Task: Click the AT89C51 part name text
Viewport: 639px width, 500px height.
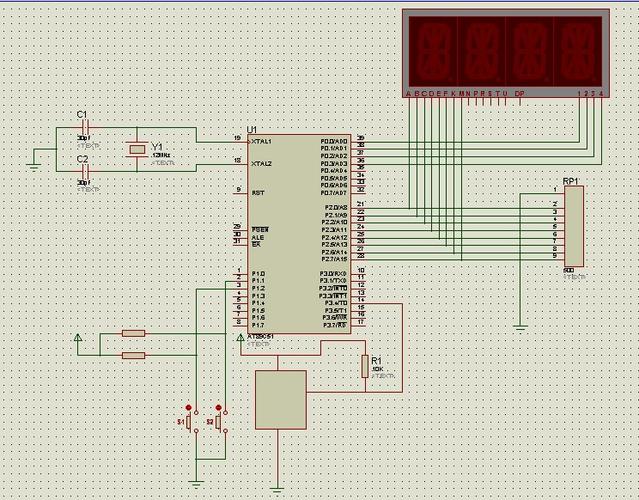Action: pos(260,337)
